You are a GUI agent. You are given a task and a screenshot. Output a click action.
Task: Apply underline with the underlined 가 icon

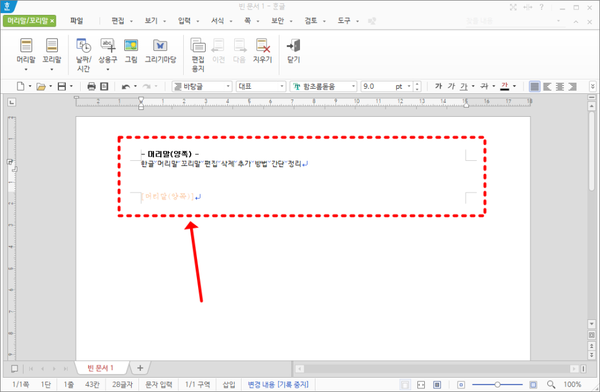[x=464, y=87]
